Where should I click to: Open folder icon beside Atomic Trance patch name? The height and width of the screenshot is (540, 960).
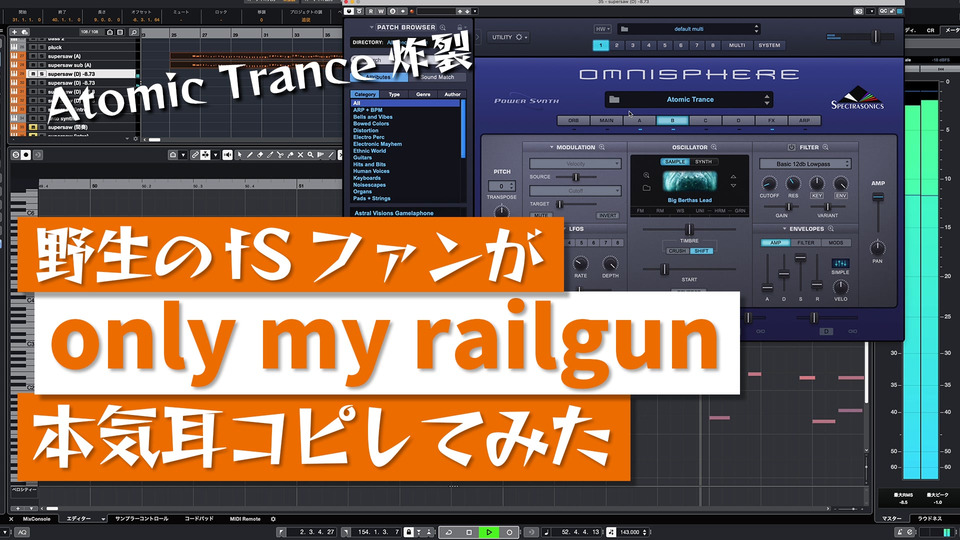click(x=614, y=99)
